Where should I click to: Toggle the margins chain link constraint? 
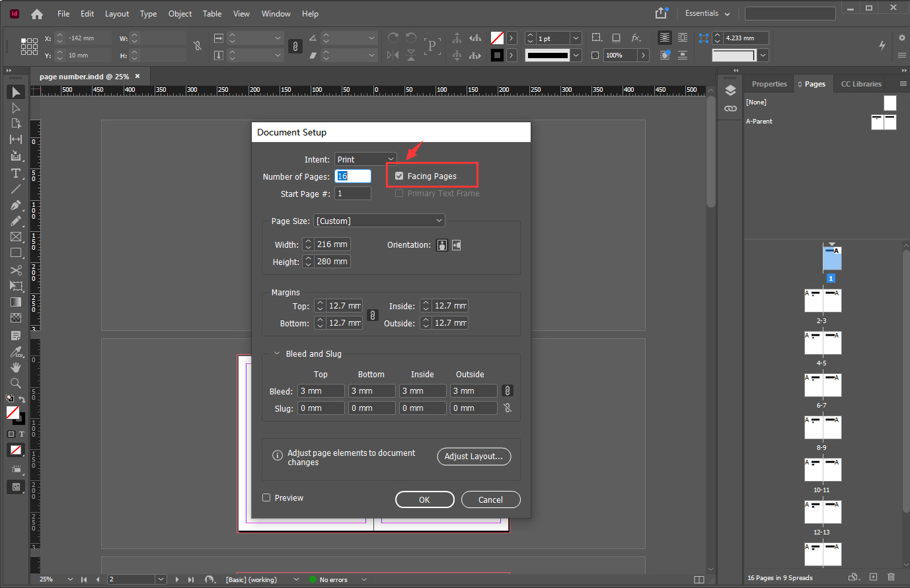tap(373, 315)
